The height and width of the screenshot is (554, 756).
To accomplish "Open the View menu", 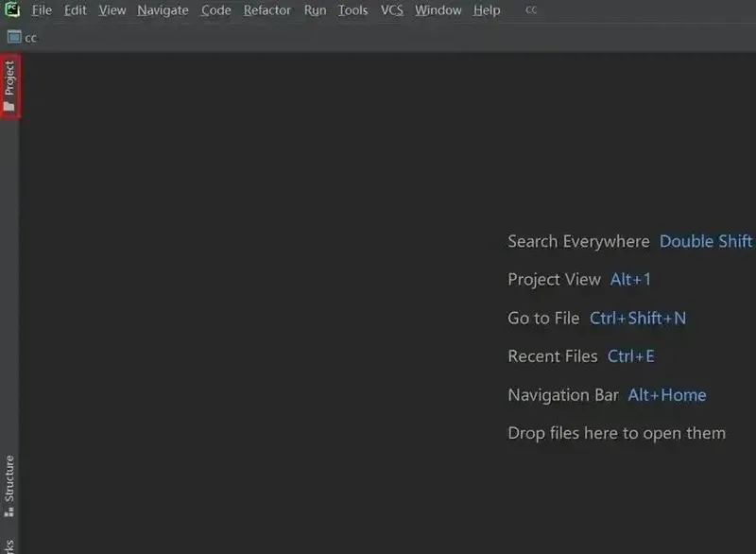I will [112, 10].
